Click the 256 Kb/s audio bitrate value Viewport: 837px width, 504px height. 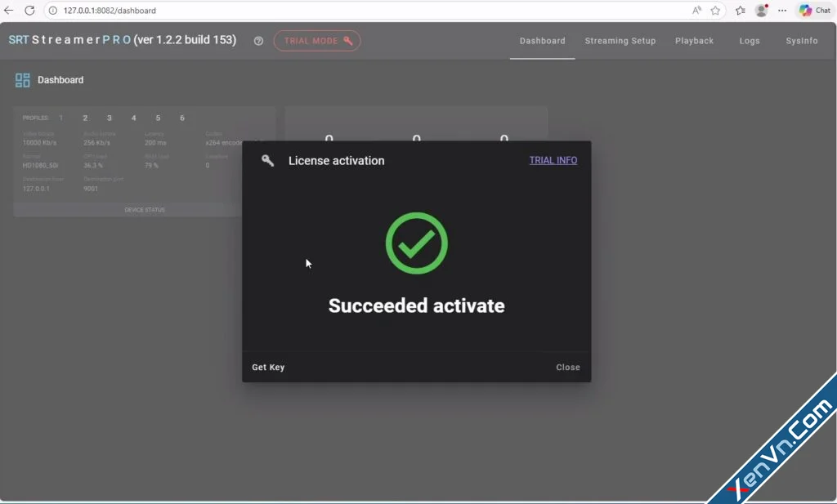pyautogui.click(x=96, y=143)
